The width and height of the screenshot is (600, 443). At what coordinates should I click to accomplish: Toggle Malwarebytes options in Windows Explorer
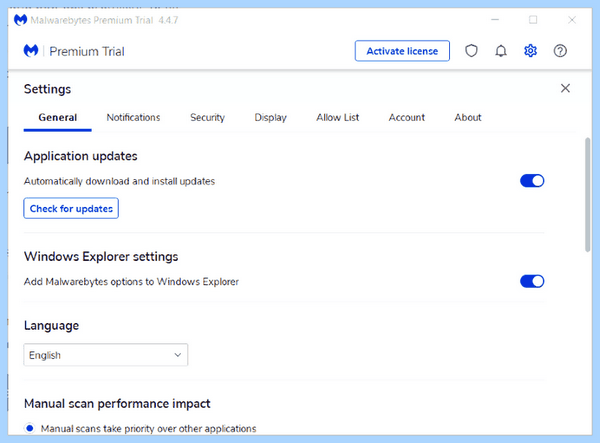tap(532, 282)
